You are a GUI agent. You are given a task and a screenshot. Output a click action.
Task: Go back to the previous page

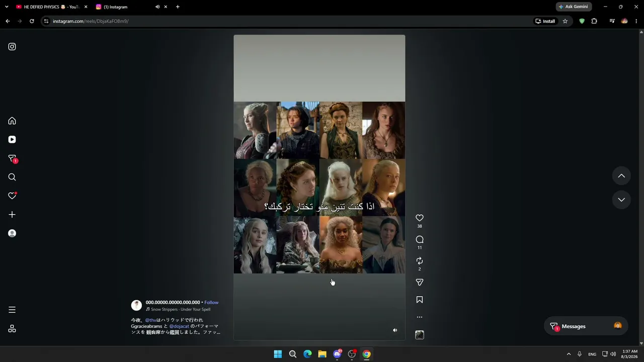click(x=8, y=21)
